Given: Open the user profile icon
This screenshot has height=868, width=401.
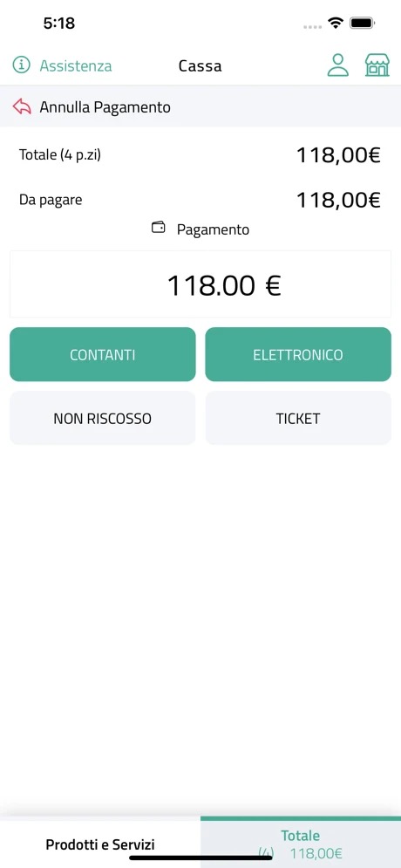Looking at the screenshot, I should 338,65.
